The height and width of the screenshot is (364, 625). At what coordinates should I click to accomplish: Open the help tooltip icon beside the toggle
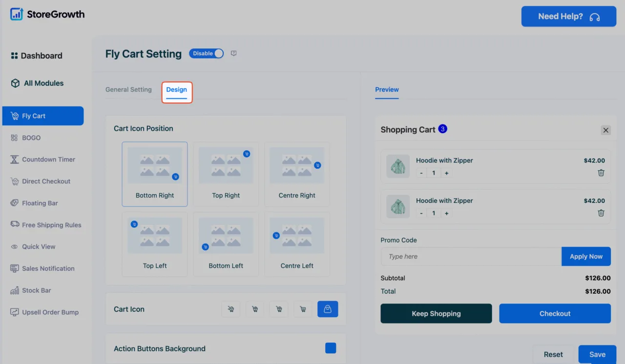tap(234, 54)
